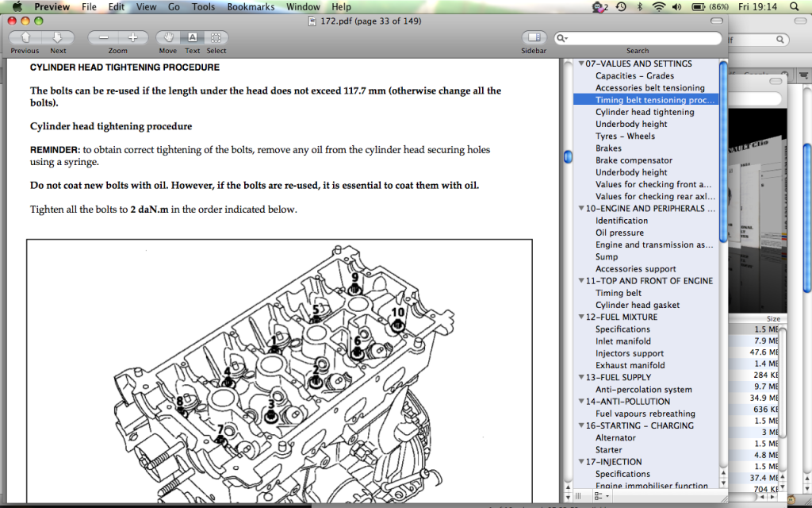The width and height of the screenshot is (812, 508).
Task: Open the Timing belt entry in sidebar
Action: click(x=619, y=293)
